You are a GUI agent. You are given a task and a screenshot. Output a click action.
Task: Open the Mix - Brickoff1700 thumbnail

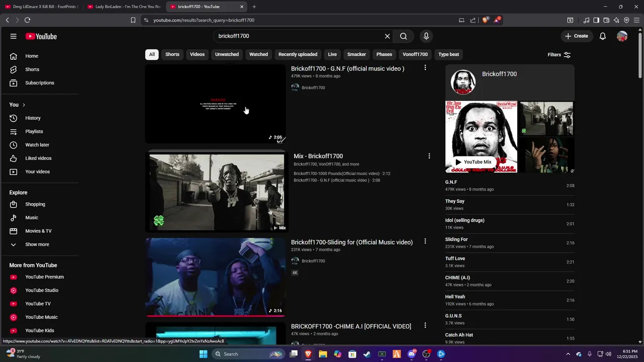[216, 192]
